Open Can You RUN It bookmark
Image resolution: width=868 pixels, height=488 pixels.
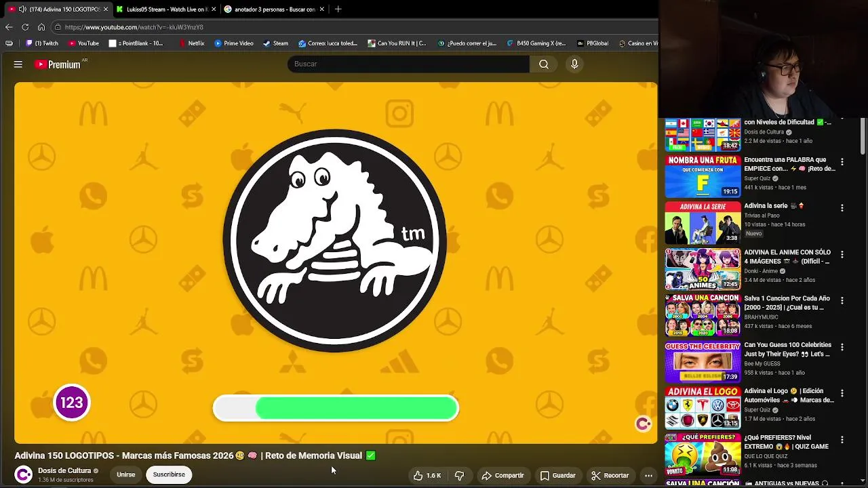[397, 43]
